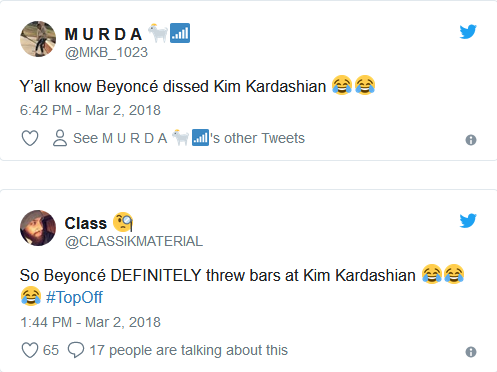Open the @MKB_1023 handle
Screen dimensions: 497x372
pyautogui.click(x=106, y=52)
